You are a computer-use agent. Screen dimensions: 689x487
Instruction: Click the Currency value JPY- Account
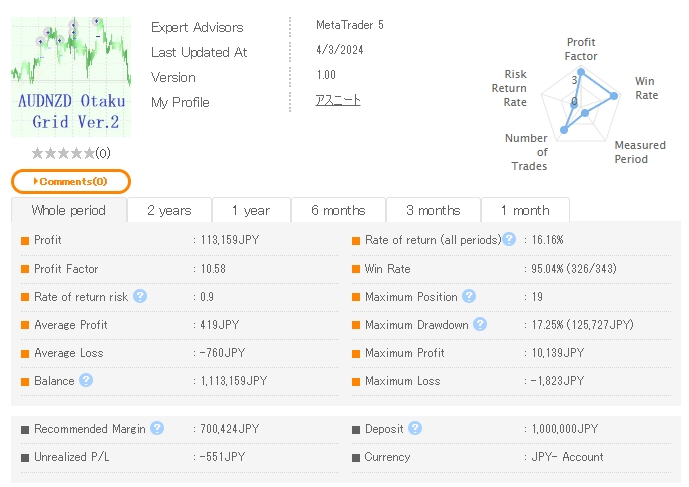(x=567, y=457)
